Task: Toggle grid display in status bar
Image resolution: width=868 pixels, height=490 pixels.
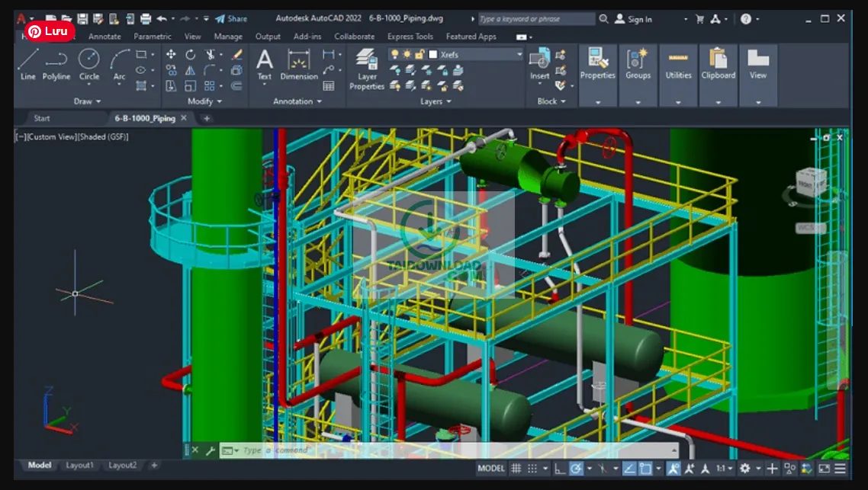Action: coord(516,468)
